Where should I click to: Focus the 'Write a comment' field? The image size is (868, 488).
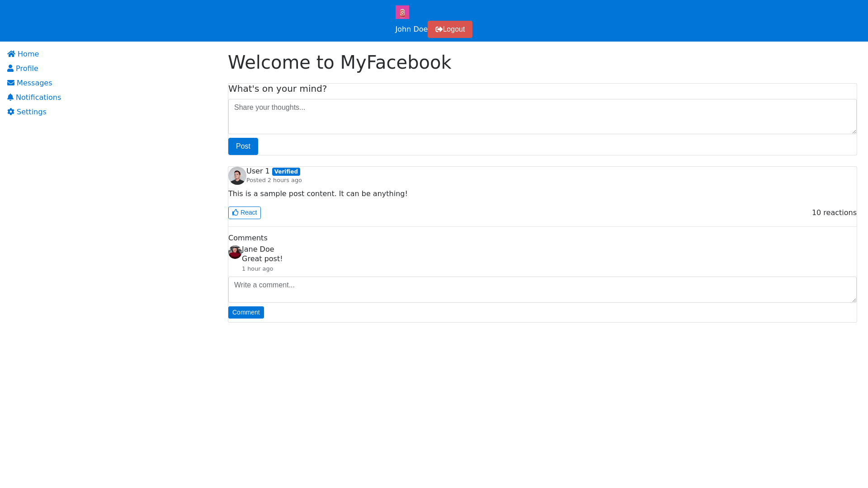point(542,290)
